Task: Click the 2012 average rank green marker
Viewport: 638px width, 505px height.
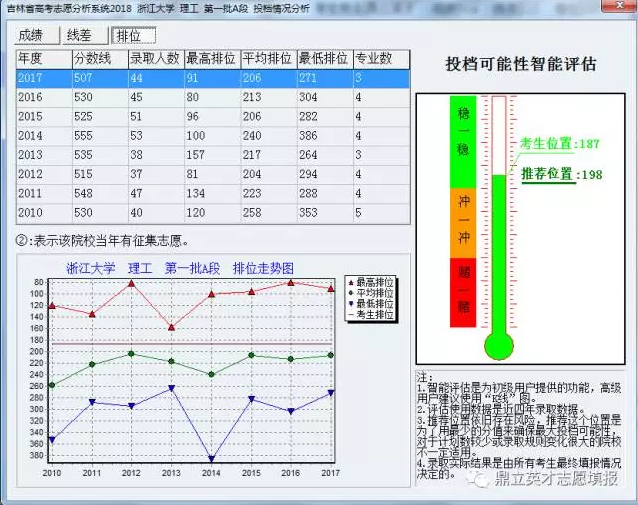Action: pyautogui.click(x=131, y=354)
